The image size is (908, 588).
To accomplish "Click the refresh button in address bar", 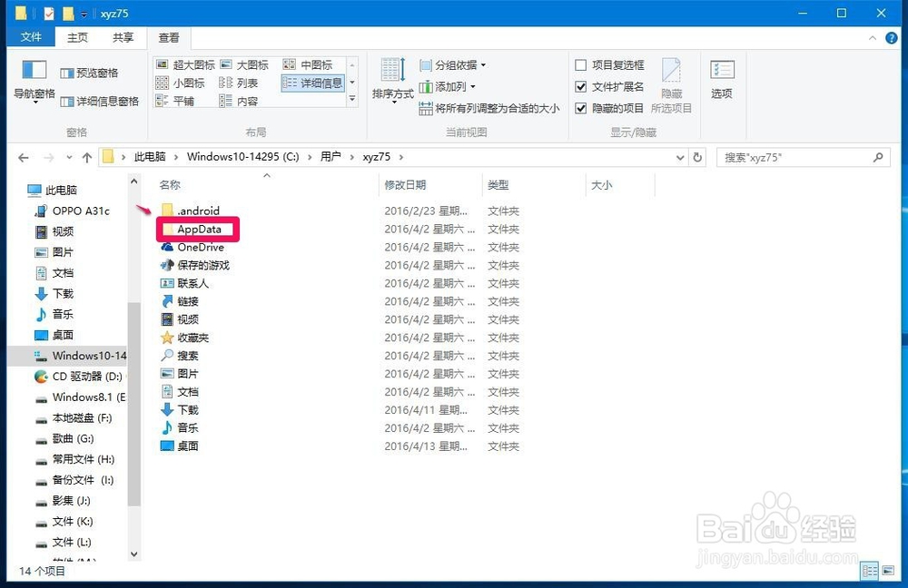I will 697,156.
